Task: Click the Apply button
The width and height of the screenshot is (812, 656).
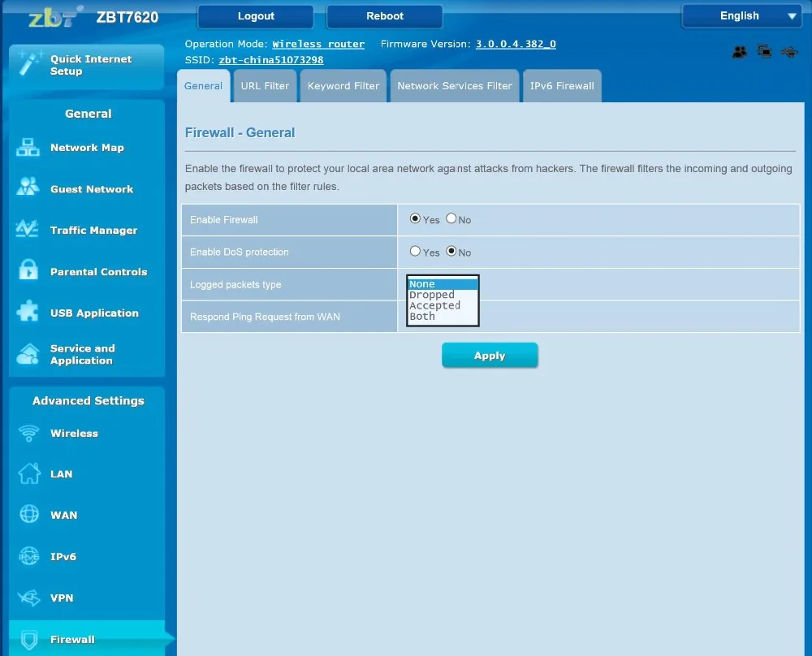Action: tap(490, 356)
